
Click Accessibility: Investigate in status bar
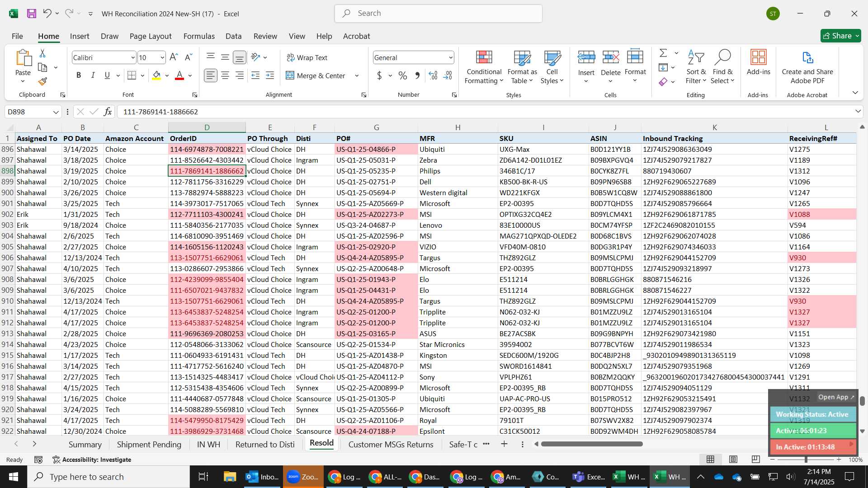[92, 460]
